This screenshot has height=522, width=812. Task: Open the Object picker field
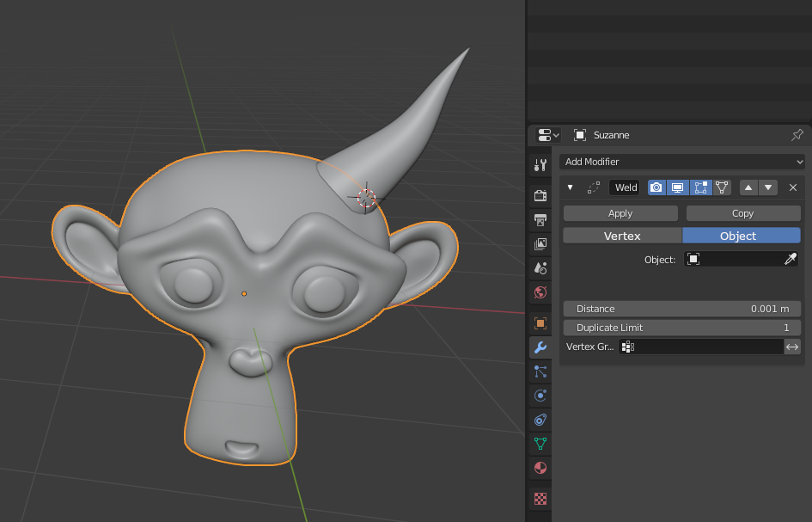click(742, 259)
